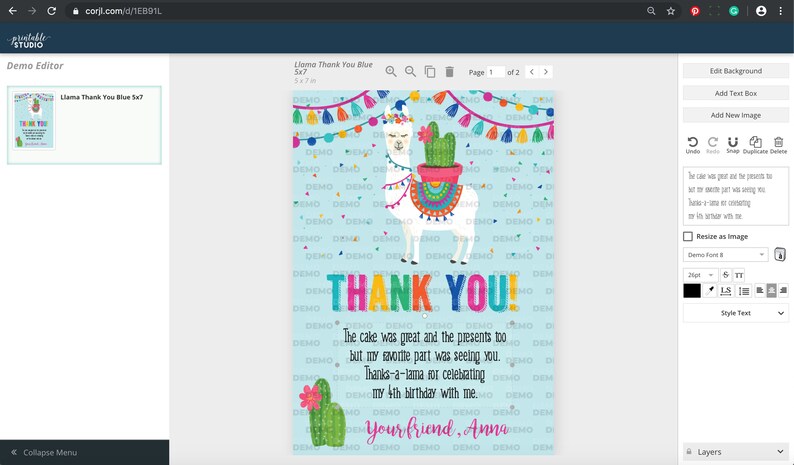
Task: Open browser zoom magnifier icon in address bar
Action: (651, 11)
